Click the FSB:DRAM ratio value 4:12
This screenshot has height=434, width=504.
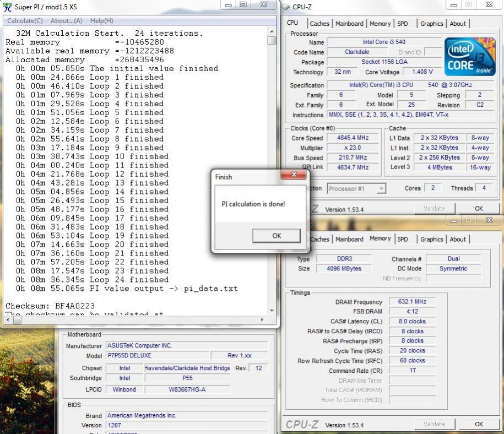pos(412,312)
